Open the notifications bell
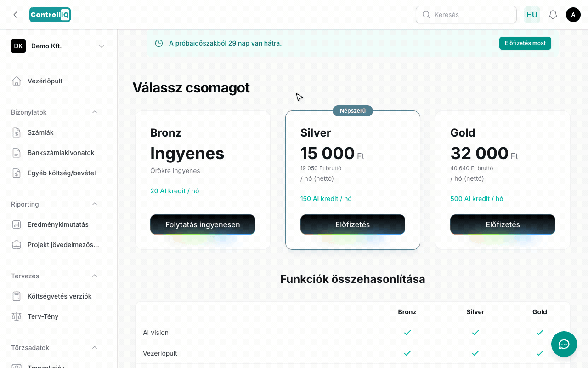The width and height of the screenshot is (588, 368). [553, 15]
